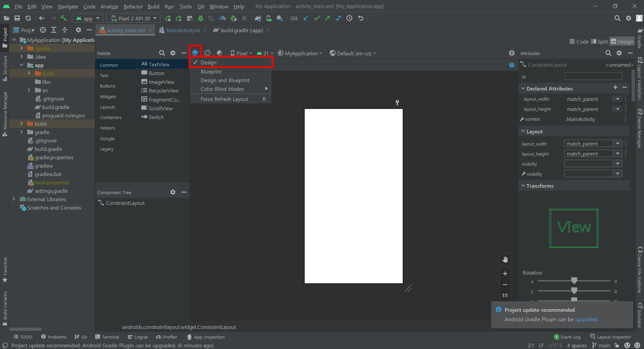Select Blueprint from the surface menu
This screenshot has height=349, width=644.
[x=231, y=71]
